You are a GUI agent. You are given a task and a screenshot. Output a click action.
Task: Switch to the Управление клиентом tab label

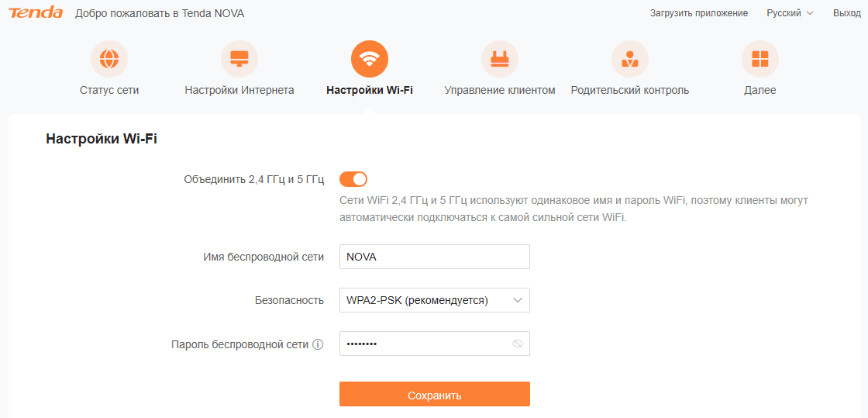tap(500, 90)
